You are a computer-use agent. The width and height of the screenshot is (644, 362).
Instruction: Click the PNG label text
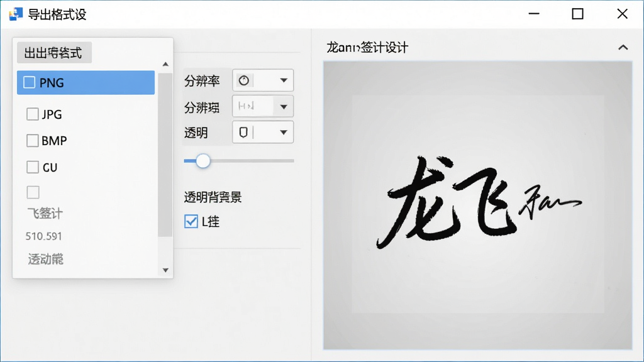(52, 82)
